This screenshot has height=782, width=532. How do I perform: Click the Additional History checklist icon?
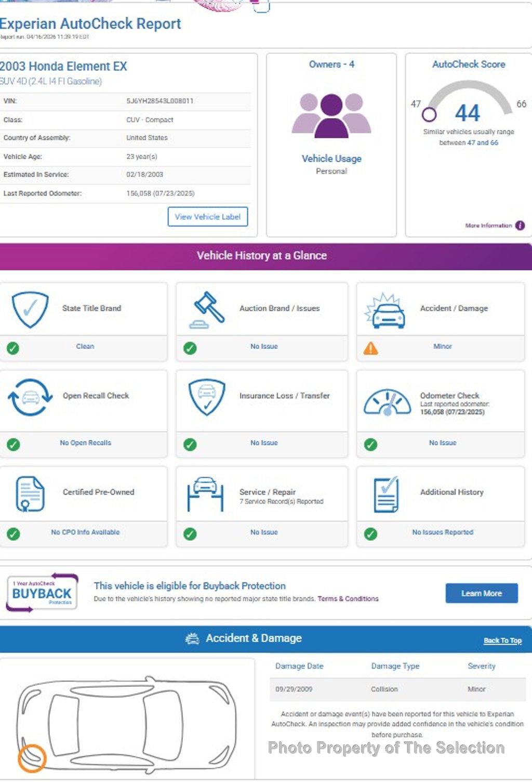[x=387, y=494]
